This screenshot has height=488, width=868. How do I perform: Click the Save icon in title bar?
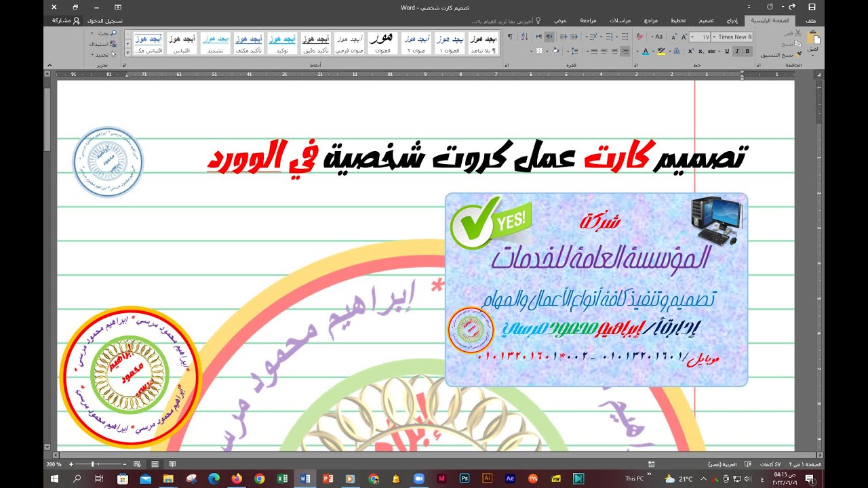[812, 7]
